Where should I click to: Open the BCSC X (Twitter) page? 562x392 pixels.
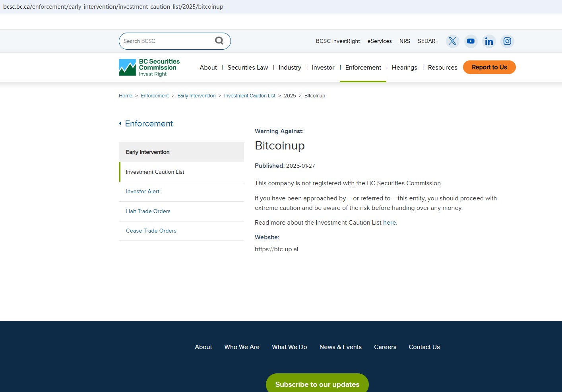[452, 41]
